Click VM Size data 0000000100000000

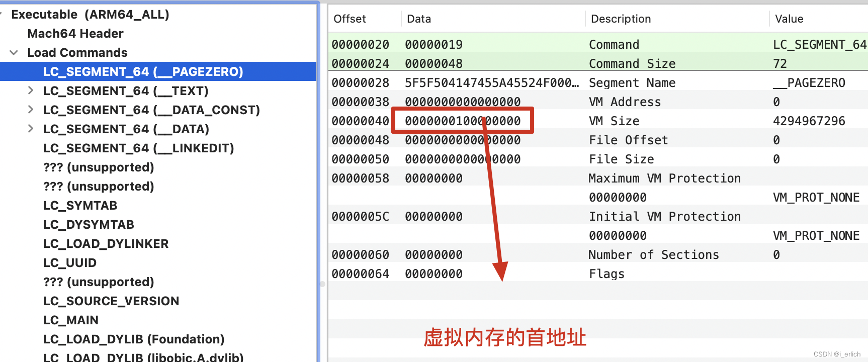click(x=463, y=121)
